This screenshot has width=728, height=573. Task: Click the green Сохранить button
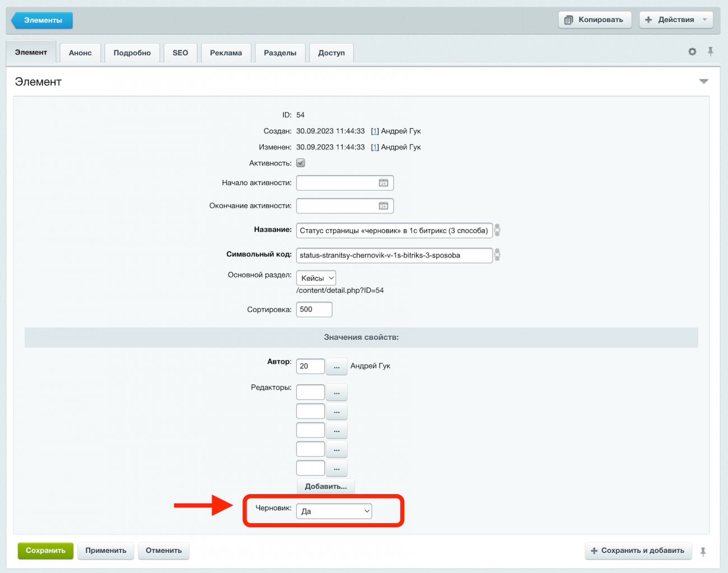(x=45, y=551)
